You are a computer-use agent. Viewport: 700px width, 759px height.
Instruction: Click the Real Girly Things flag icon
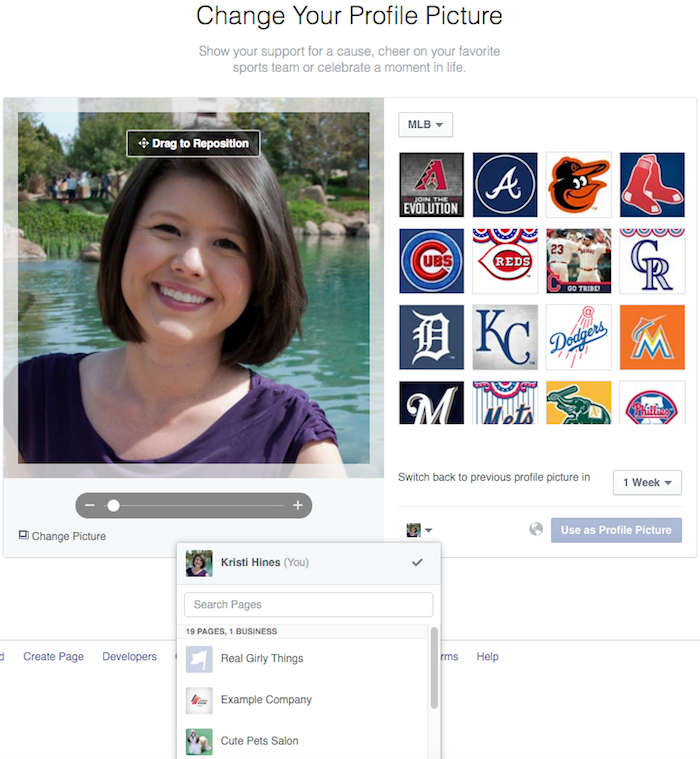(x=199, y=659)
